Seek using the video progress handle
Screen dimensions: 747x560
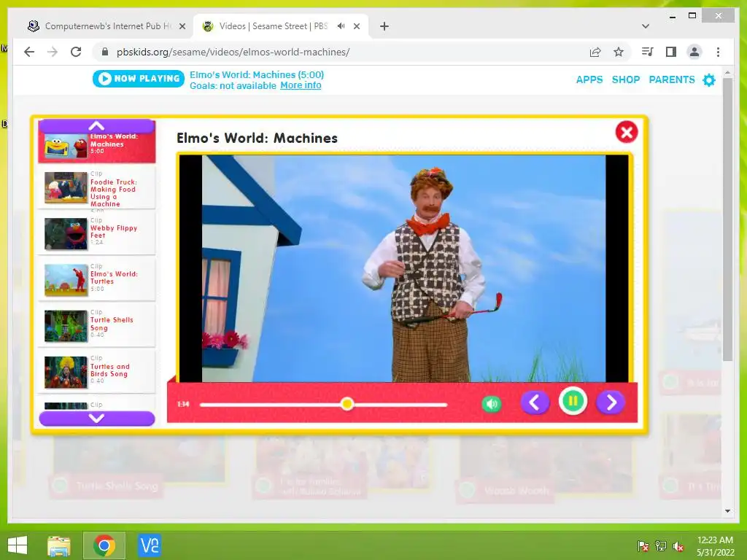coord(347,404)
